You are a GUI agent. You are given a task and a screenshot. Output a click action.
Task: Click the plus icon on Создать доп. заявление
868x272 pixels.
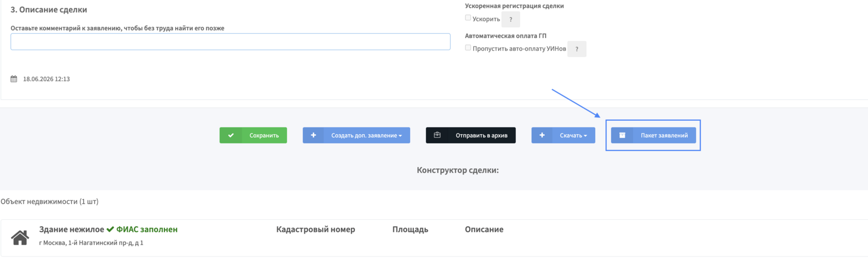(x=313, y=135)
